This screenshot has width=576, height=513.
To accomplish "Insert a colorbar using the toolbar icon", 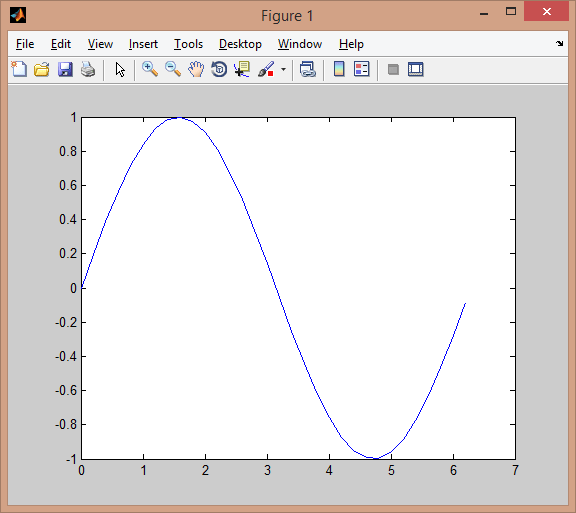I will (x=339, y=69).
